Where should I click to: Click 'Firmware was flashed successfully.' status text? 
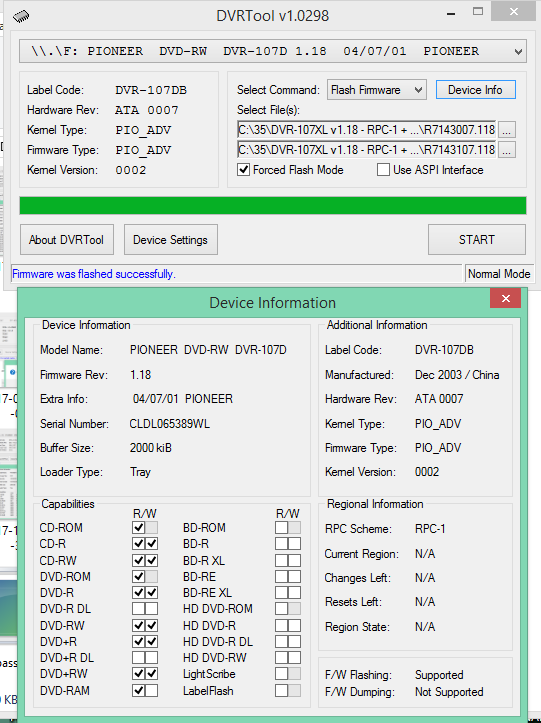click(x=94, y=274)
